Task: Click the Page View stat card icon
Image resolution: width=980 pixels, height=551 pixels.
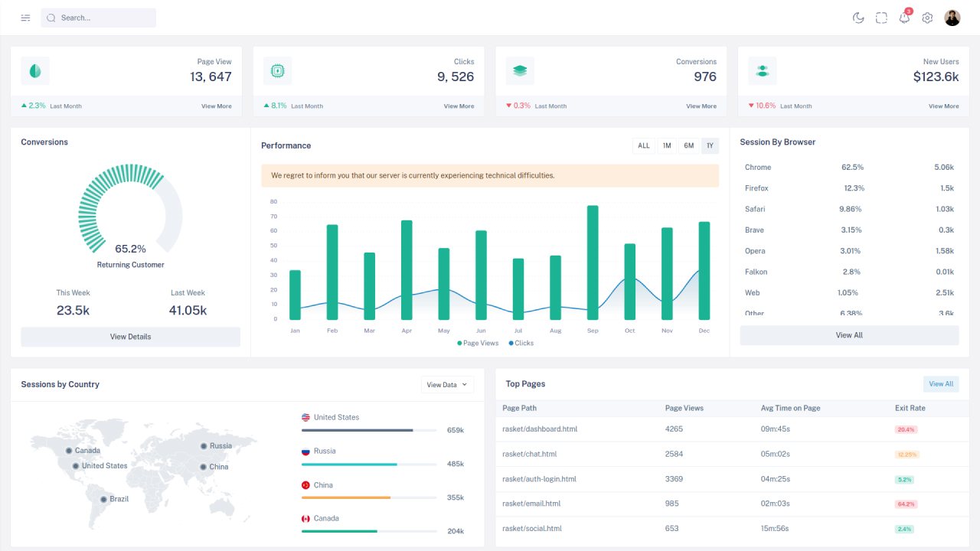Action: 34,70
